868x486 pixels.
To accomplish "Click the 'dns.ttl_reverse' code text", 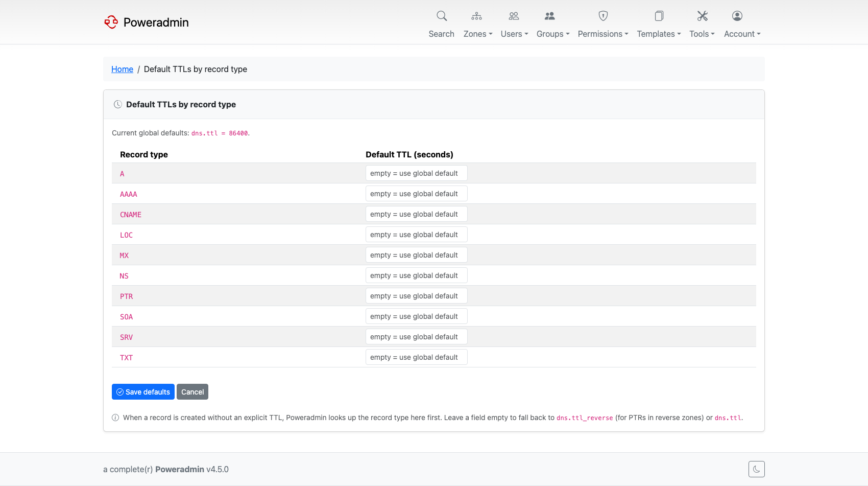I will point(585,418).
